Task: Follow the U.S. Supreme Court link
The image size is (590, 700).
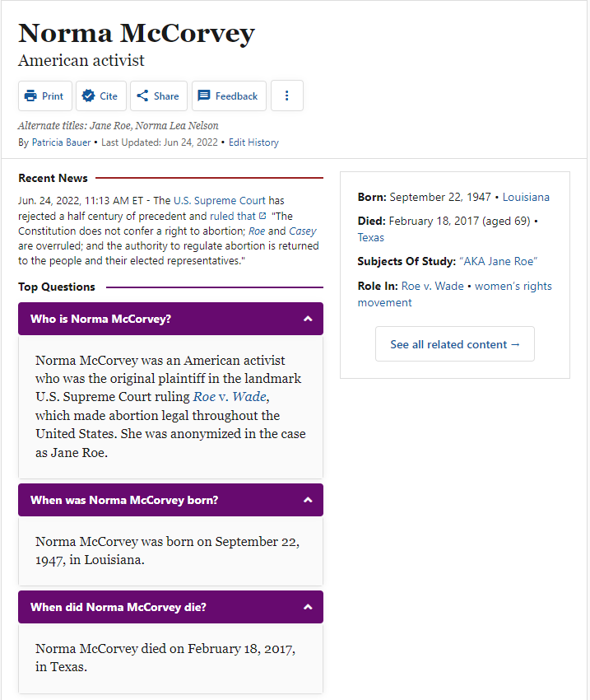Action: [220, 200]
